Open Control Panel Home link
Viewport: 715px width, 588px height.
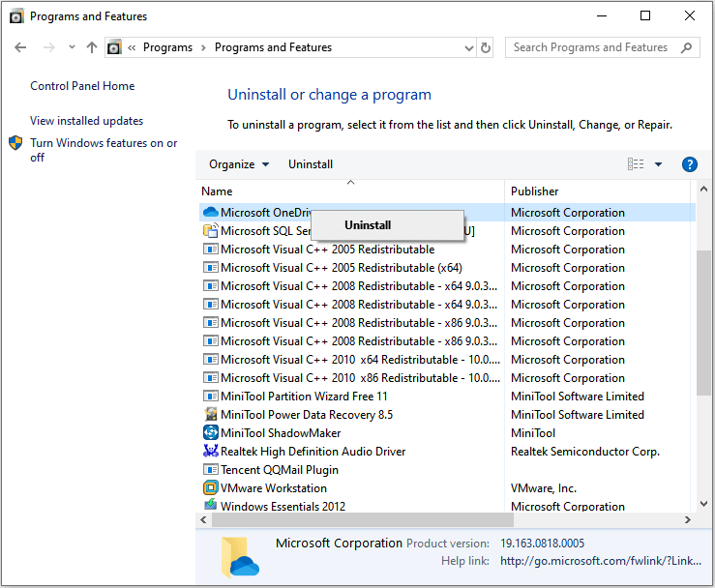82,86
